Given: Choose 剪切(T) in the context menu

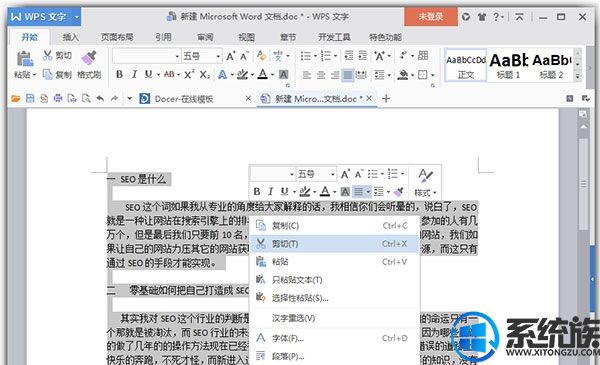Looking at the screenshot, I should pyautogui.click(x=334, y=244).
